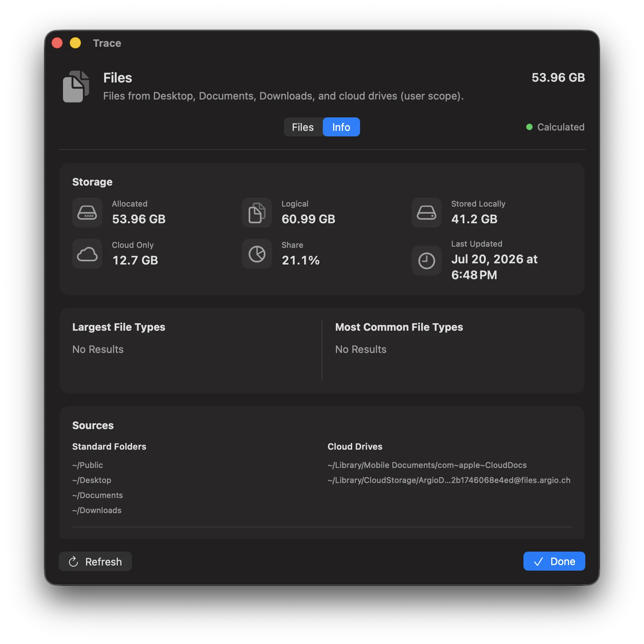Click the ~/Public folder path
The height and width of the screenshot is (644, 644).
(88, 465)
